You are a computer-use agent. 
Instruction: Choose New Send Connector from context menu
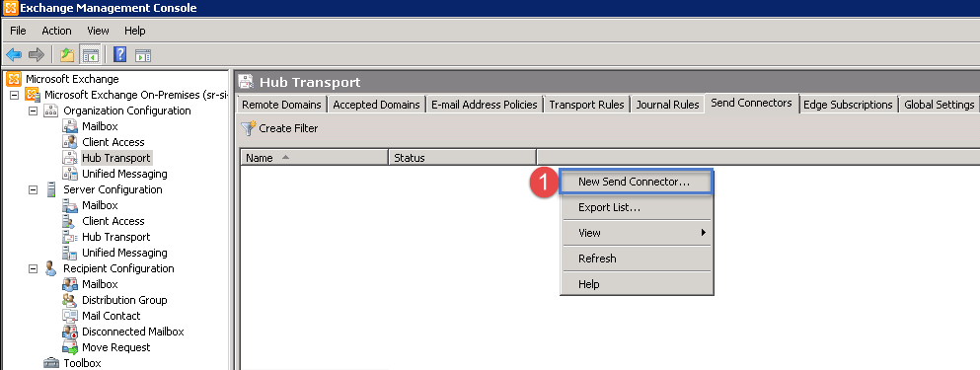coord(637,182)
